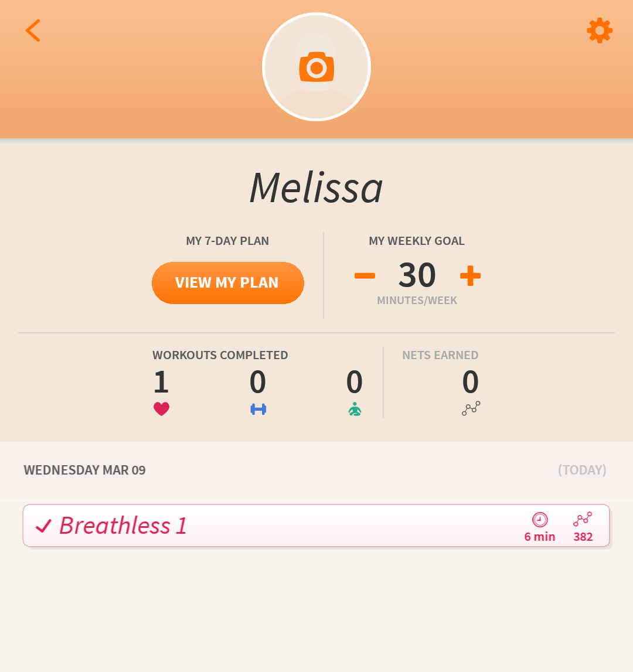Click the Wednesday Mar 09 date header
This screenshot has height=672, width=633.
(x=84, y=470)
